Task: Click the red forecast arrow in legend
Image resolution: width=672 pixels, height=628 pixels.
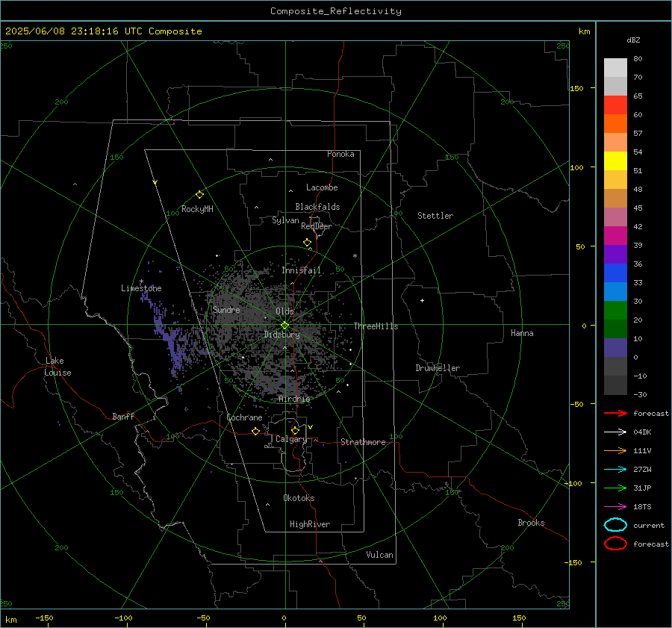Action: (615, 413)
